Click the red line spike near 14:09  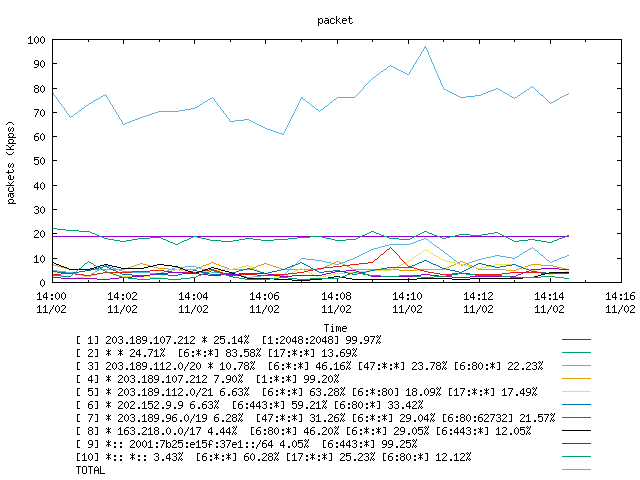tap(391, 248)
